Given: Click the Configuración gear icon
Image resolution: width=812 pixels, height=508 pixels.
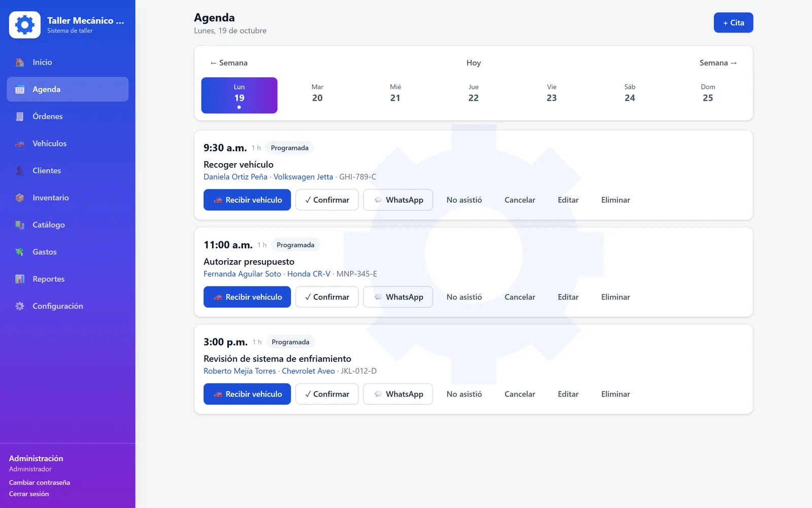Looking at the screenshot, I should pos(20,306).
